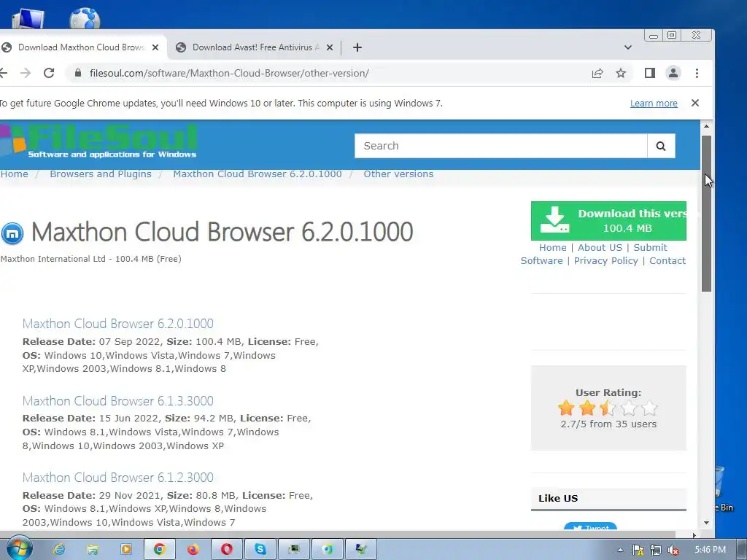
Task: Open the Action Center flag icon
Action: [x=638, y=550]
